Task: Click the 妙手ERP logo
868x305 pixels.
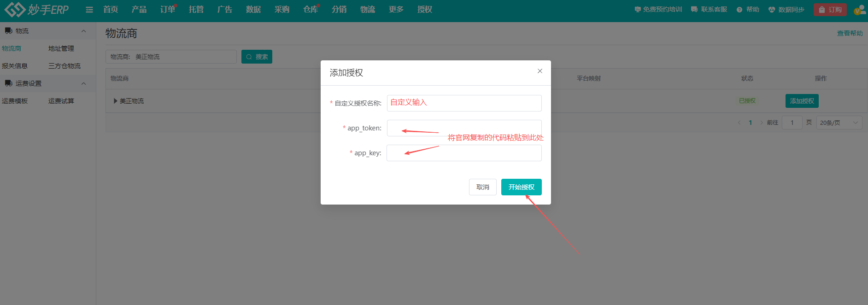Action: click(37, 9)
